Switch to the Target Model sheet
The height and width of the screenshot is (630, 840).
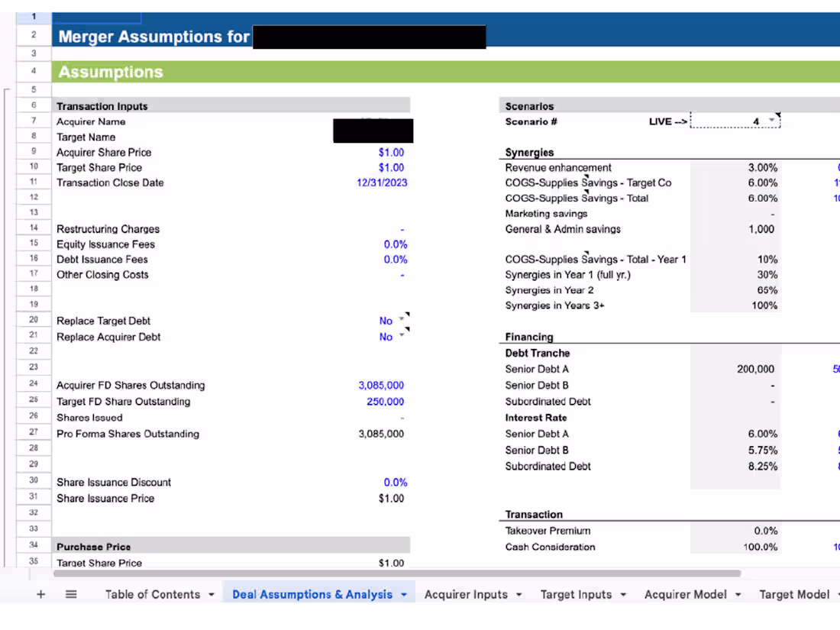click(794, 594)
